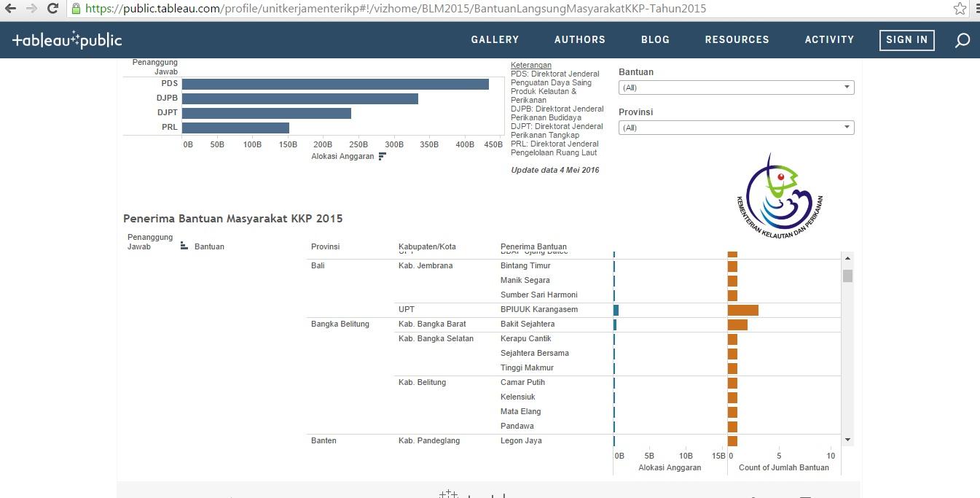Image resolution: width=980 pixels, height=498 pixels.
Task: Click the Alokasi Anggaran descending sort icon
Action: pos(383,156)
